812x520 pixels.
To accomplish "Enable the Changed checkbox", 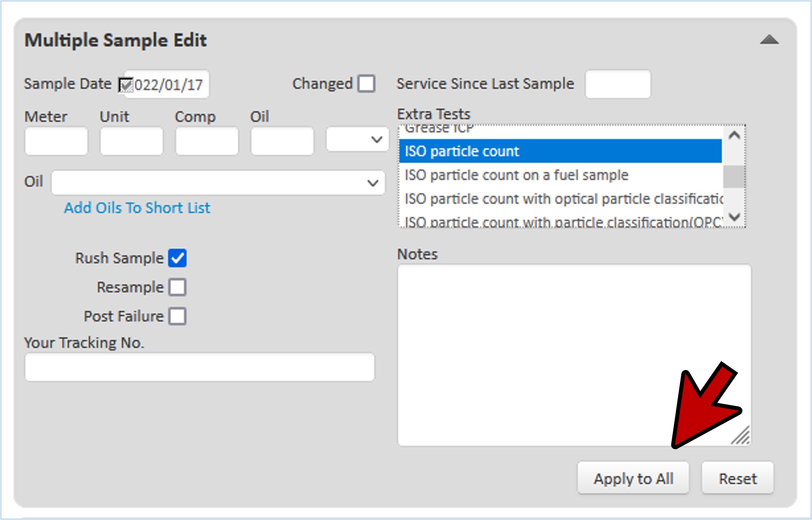I will click(x=366, y=83).
